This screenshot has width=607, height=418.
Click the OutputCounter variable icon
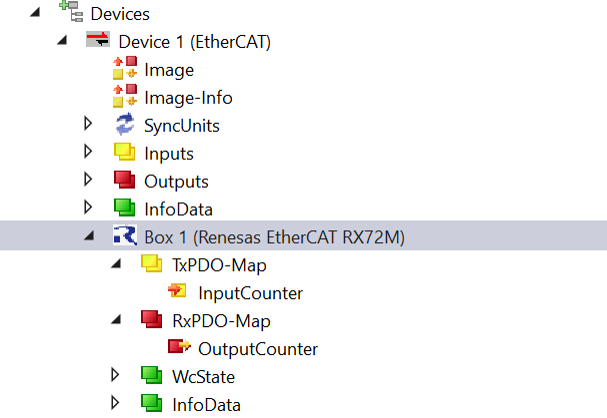tap(179, 346)
